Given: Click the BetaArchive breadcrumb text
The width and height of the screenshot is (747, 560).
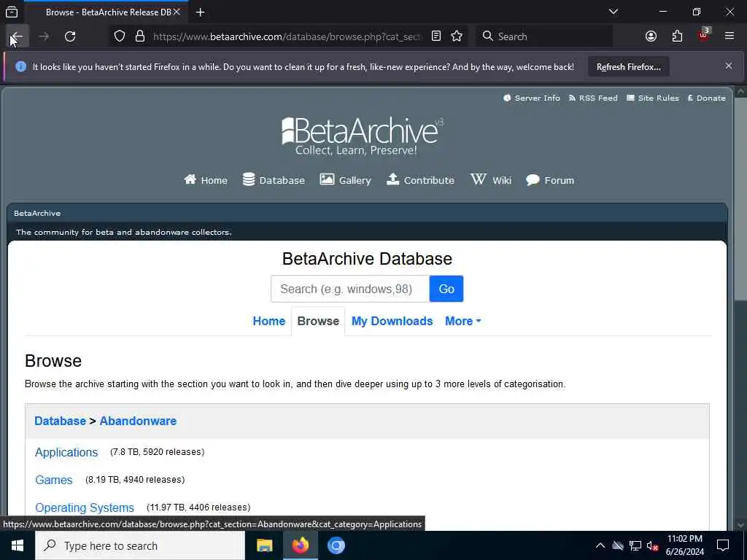Looking at the screenshot, I should pyautogui.click(x=37, y=214).
